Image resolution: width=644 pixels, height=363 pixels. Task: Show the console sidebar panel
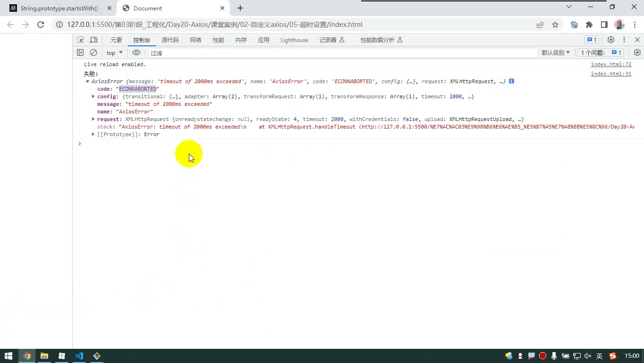click(80, 52)
